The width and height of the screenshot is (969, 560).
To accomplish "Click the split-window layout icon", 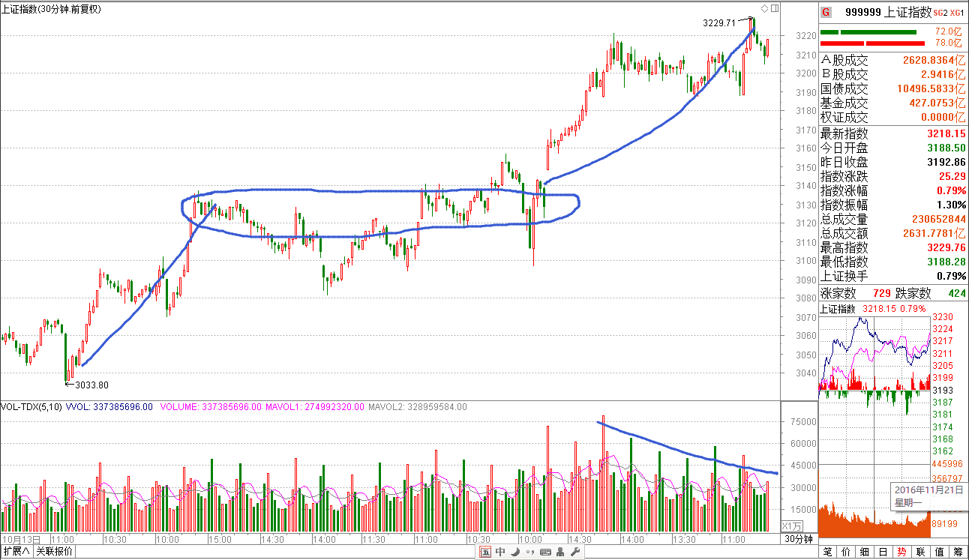I will (x=775, y=8).
